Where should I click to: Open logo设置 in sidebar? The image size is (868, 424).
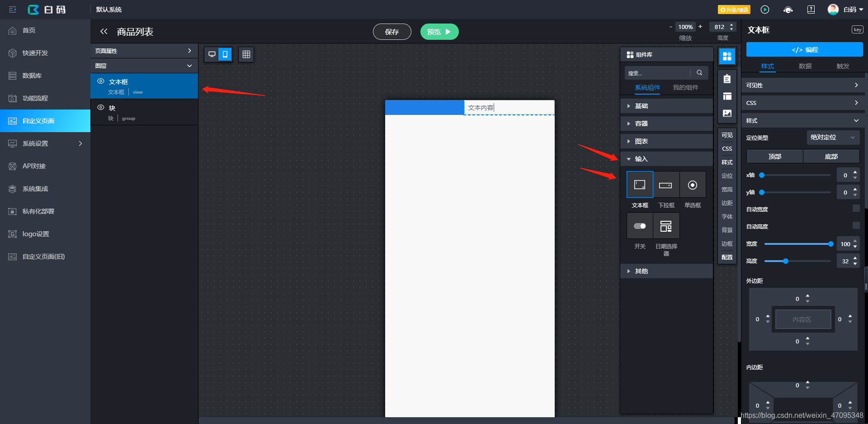point(45,234)
